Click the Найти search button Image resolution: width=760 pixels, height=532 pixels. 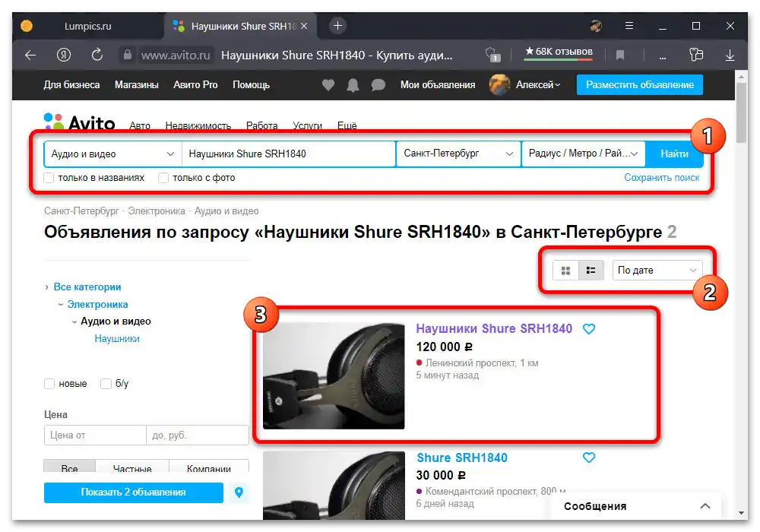pos(674,154)
